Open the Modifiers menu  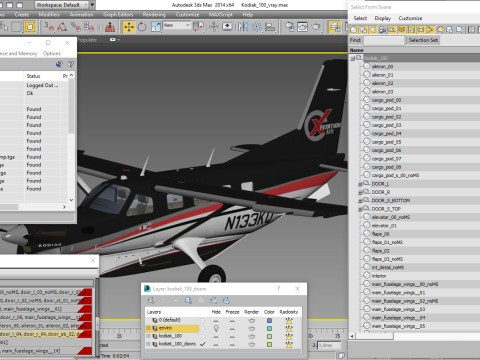coord(49,14)
